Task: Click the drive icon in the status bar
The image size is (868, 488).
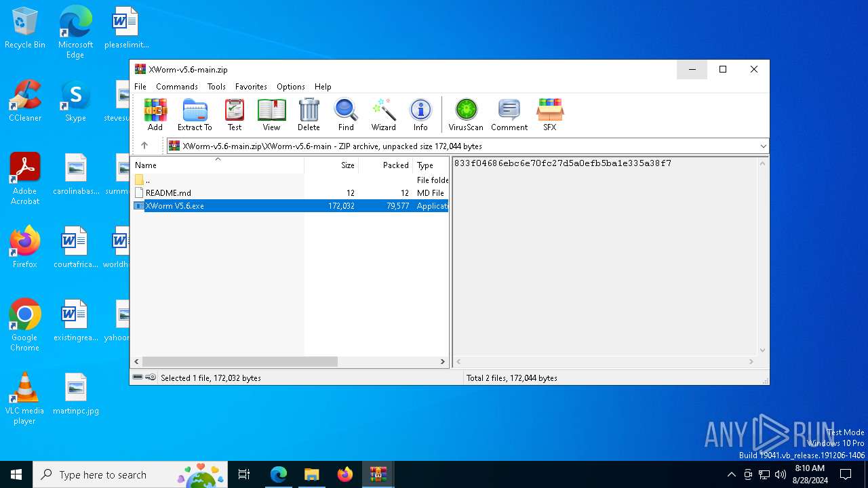Action: coord(138,378)
